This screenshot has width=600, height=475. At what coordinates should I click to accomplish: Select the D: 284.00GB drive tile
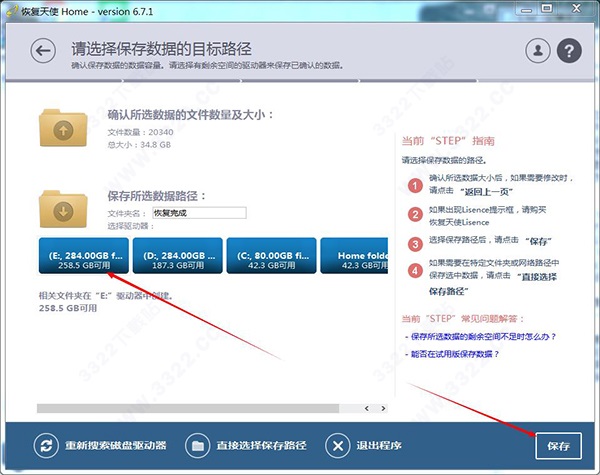[178, 256]
